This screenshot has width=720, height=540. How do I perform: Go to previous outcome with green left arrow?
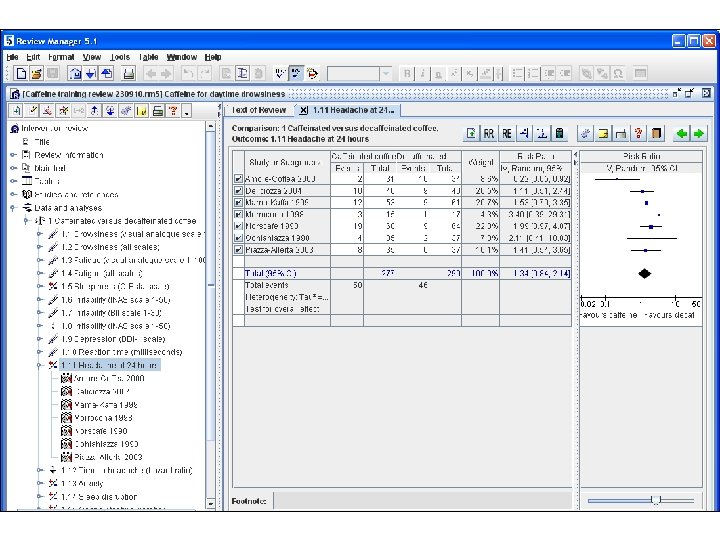click(681, 134)
